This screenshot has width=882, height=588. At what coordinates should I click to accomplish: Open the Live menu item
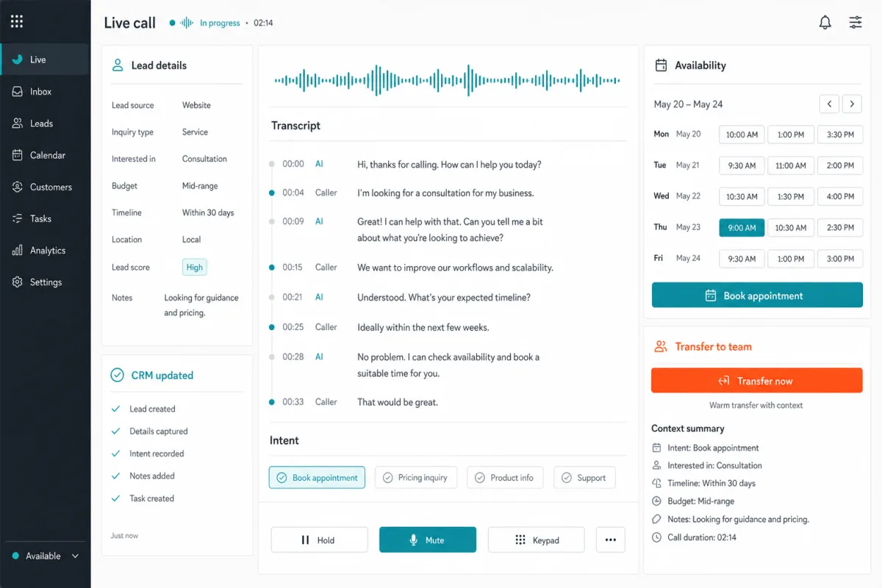tap(45, 60)
